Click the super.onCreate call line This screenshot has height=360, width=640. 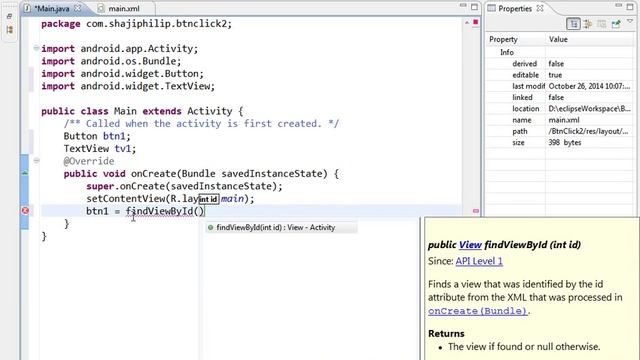click(184, 186)
